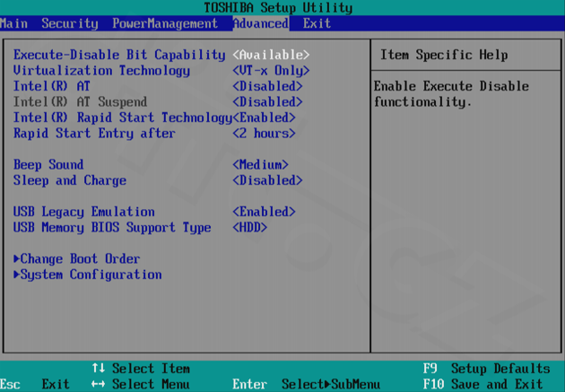Select the Intel(R) AT label

(51, 86)
